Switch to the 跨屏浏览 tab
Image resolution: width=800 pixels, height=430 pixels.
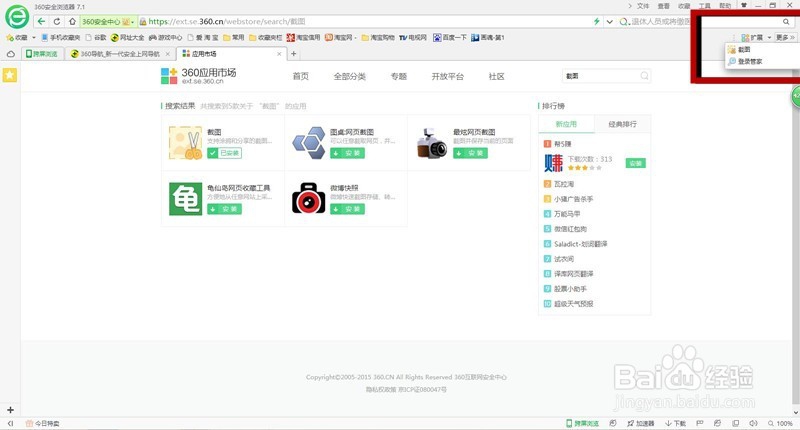pyautogui.click(x=42, y=54)
